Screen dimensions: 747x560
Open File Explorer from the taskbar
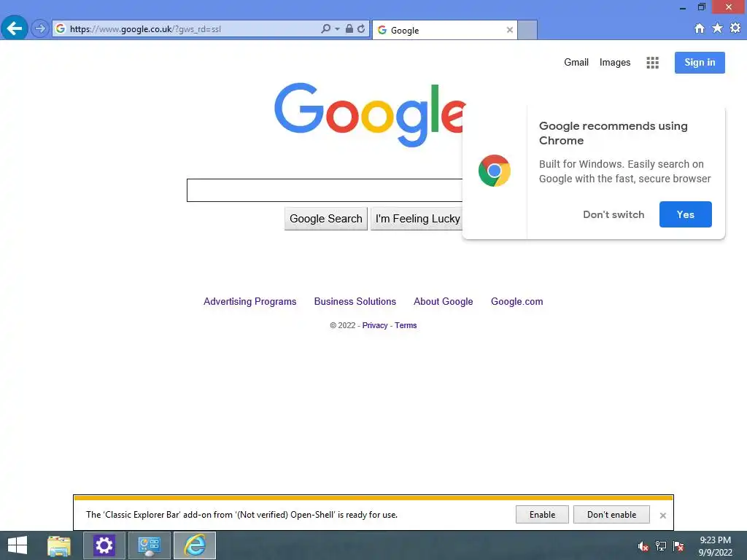(59, 545)
